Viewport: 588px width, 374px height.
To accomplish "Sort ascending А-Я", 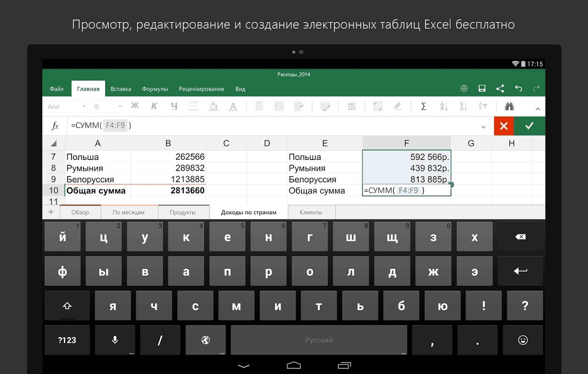I will pos(444,106).
